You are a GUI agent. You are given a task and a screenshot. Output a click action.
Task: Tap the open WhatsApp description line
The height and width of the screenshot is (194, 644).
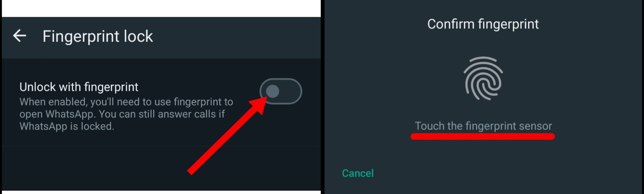click(122, 114)
